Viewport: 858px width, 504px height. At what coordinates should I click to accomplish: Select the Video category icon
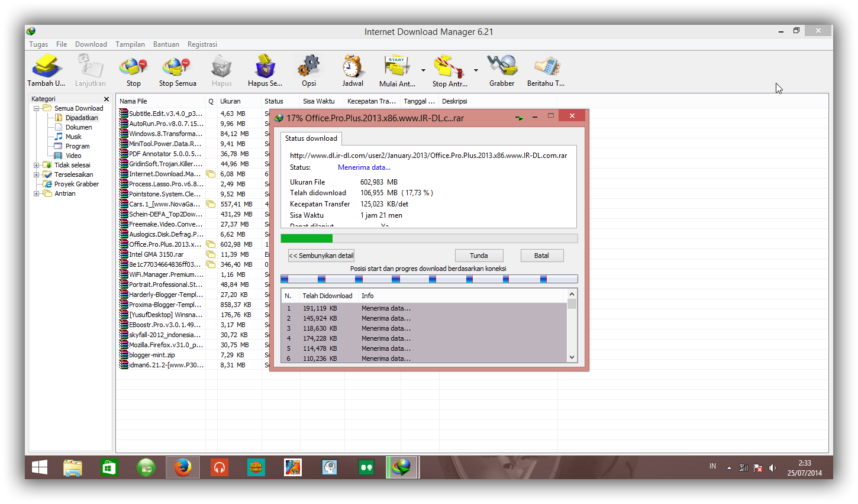click(59, 156)
